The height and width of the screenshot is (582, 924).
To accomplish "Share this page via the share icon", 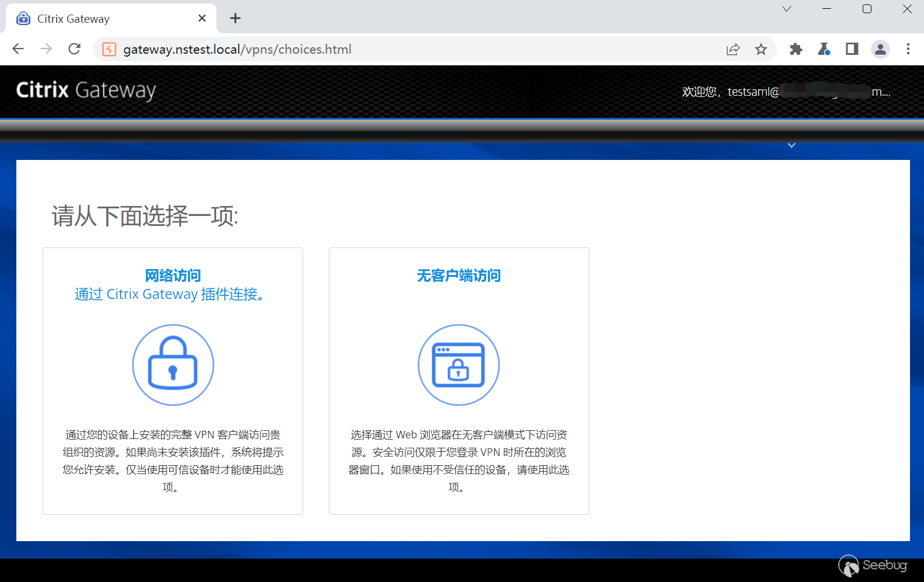I will pyautogui.click(x=733, y=49).
